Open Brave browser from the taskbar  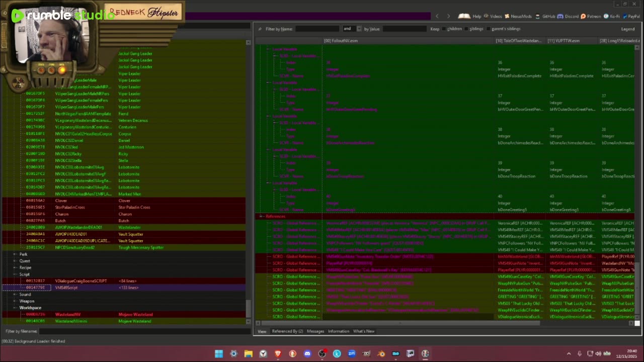tap(278, 353)
